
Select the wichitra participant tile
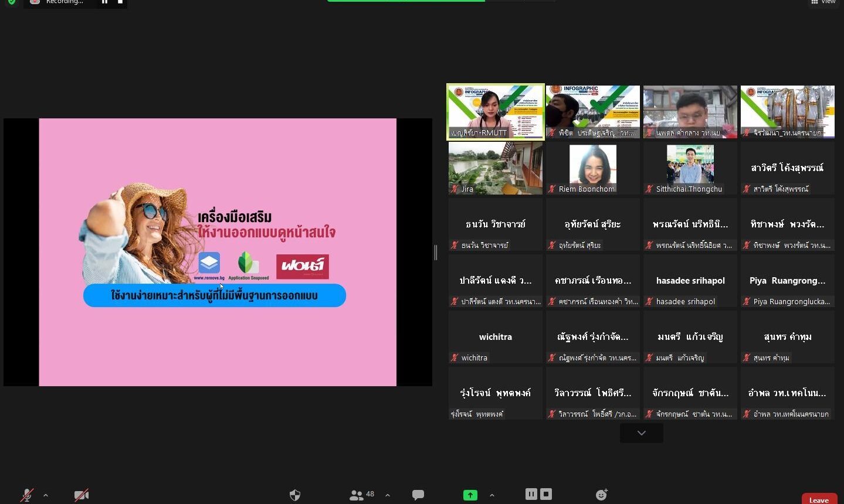click(x=496, y=337)
